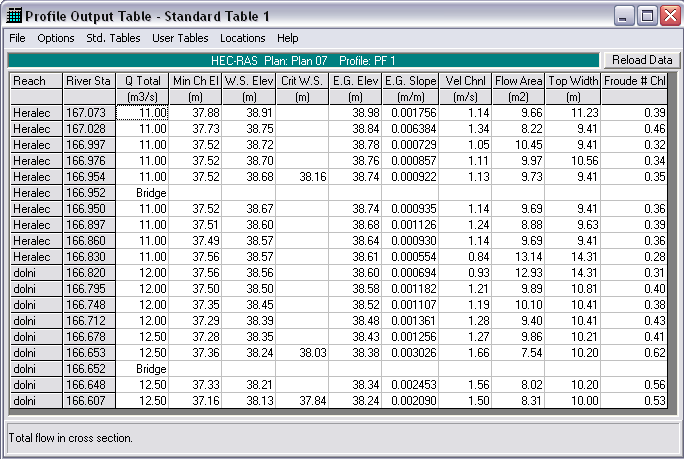The image size is (684, 459).
Task: Click Crit W.S. value 37.84
Action: 302,401
